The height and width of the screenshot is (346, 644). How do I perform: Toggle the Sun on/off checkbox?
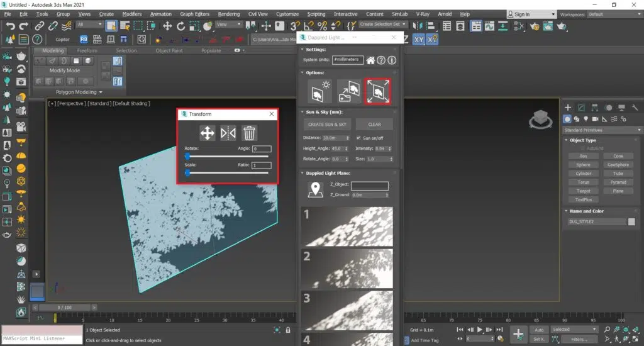coord(359,138)
